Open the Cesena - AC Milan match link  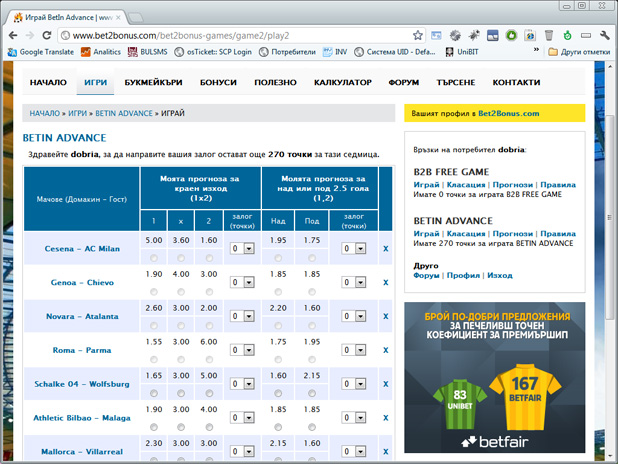tap(82, 249)
